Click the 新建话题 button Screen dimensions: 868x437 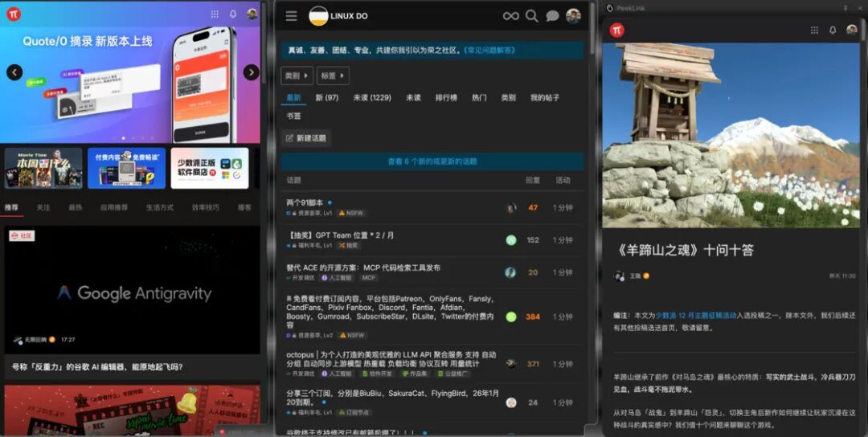click(306, 138)
